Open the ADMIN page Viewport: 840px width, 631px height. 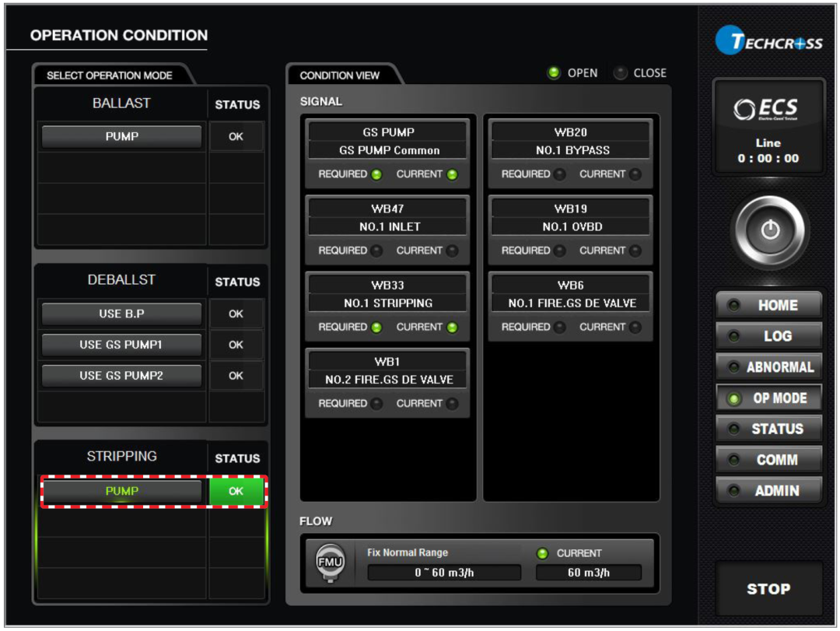(x=768, y=491)
